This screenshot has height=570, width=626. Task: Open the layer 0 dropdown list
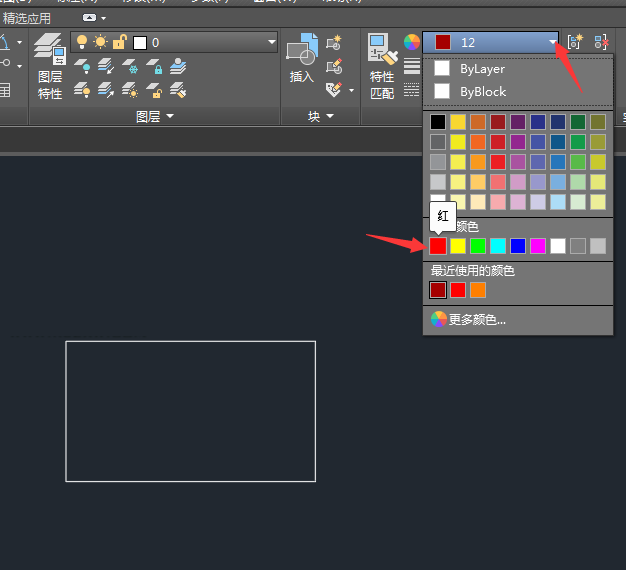[272, 42]
